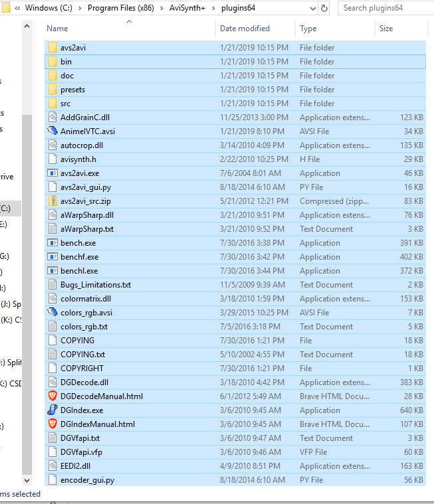This screenshot has width=434, height=504.
Task: Expand the chevron after AviSynth+
Action: (213, 8)
